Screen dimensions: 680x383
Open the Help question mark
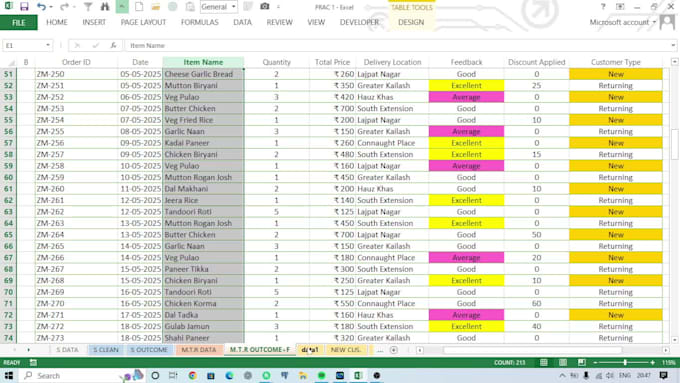click(603, 7)
